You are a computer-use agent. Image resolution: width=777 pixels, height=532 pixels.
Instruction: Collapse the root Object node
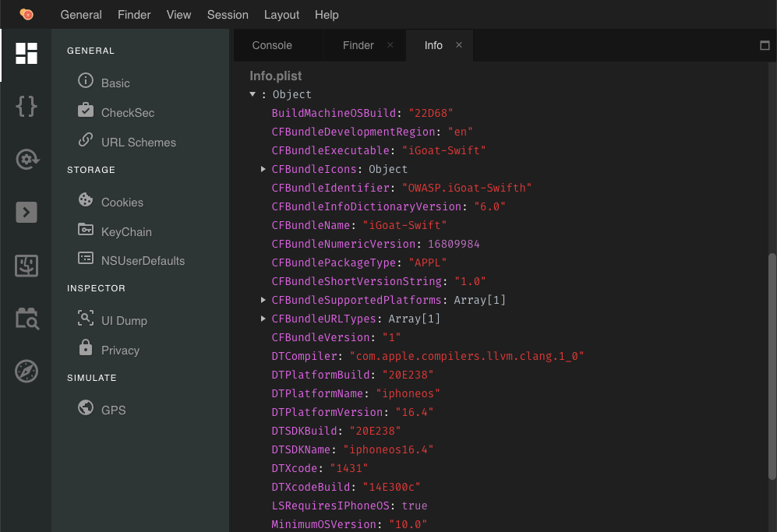click(x=253, y=94)
